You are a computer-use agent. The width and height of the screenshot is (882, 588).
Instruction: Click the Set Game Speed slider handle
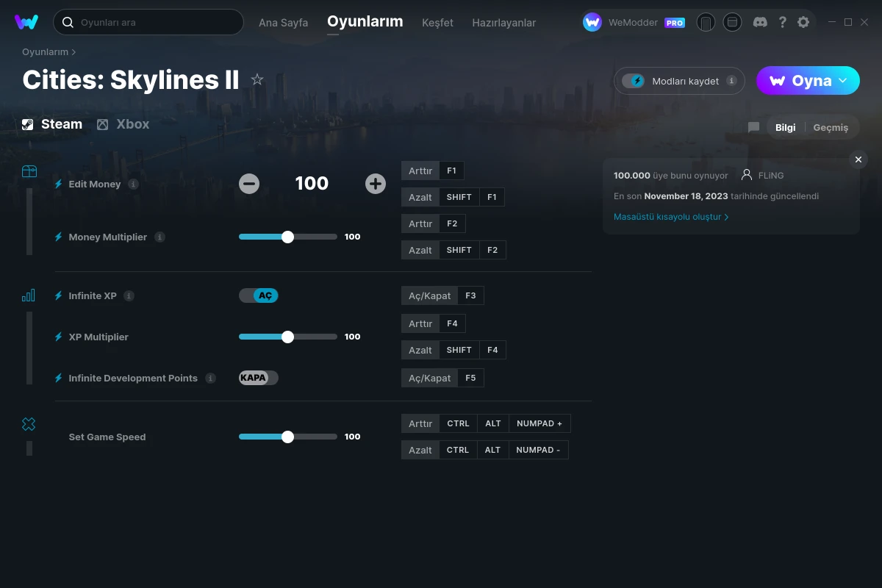287,437
